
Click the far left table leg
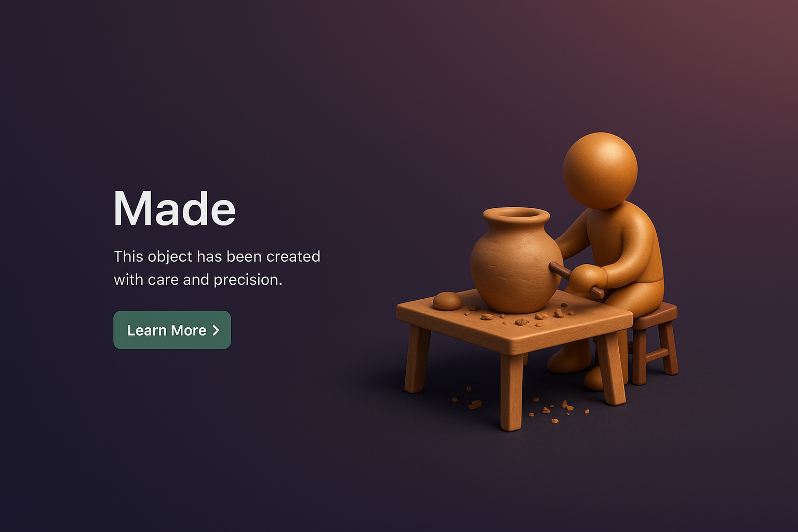coord(417,358)
